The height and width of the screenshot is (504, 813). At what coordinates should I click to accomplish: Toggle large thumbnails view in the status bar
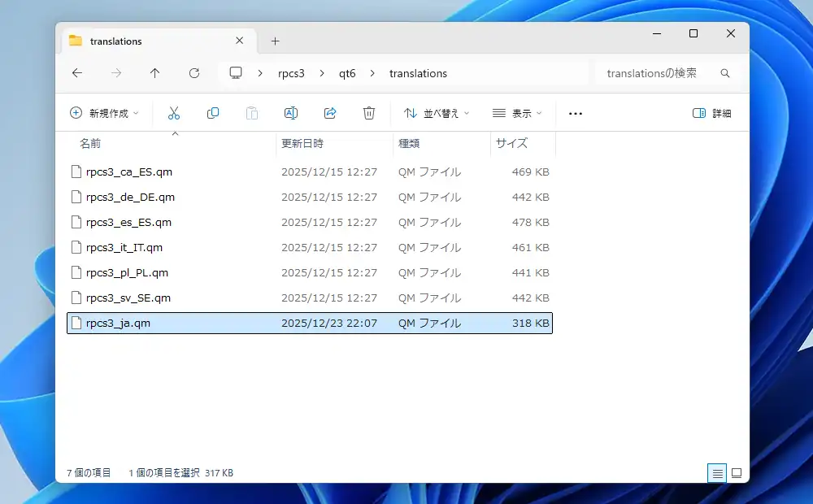coord(736,472)
